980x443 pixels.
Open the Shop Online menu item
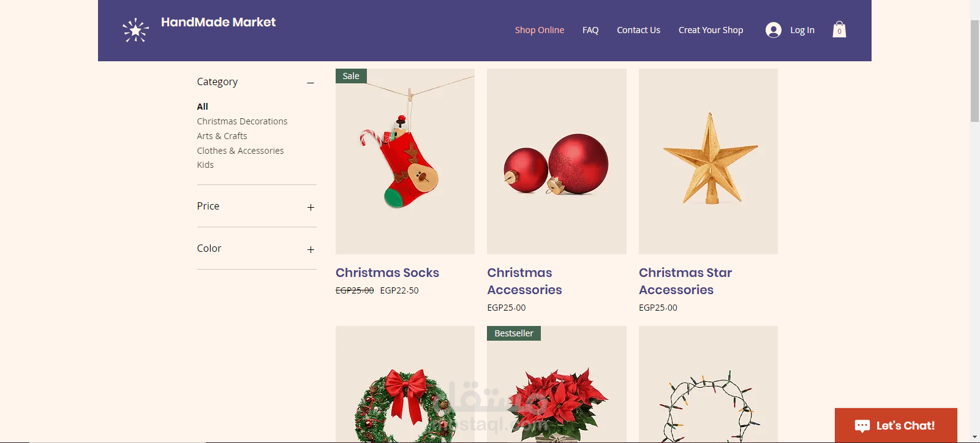[539, 30]
